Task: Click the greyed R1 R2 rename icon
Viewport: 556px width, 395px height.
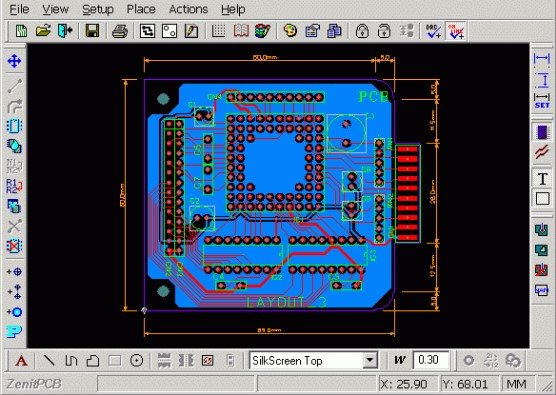Action: pos(14,166)
